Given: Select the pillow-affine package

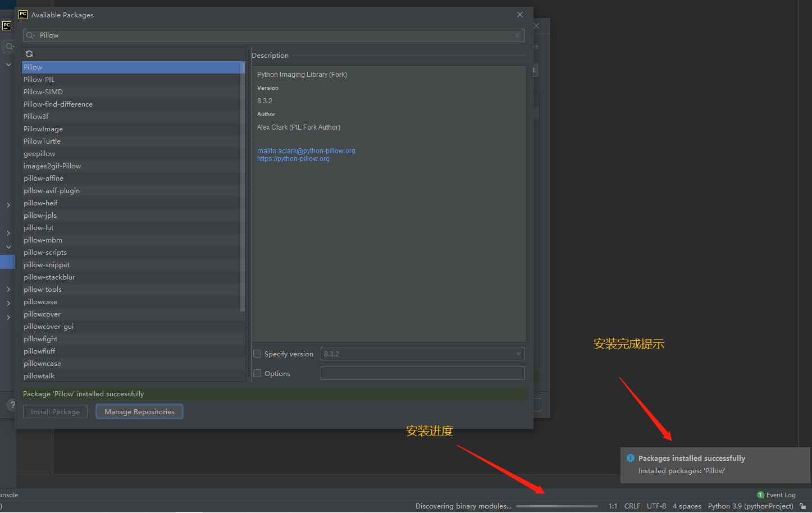Looking at the screenshot, I should 131,178.
